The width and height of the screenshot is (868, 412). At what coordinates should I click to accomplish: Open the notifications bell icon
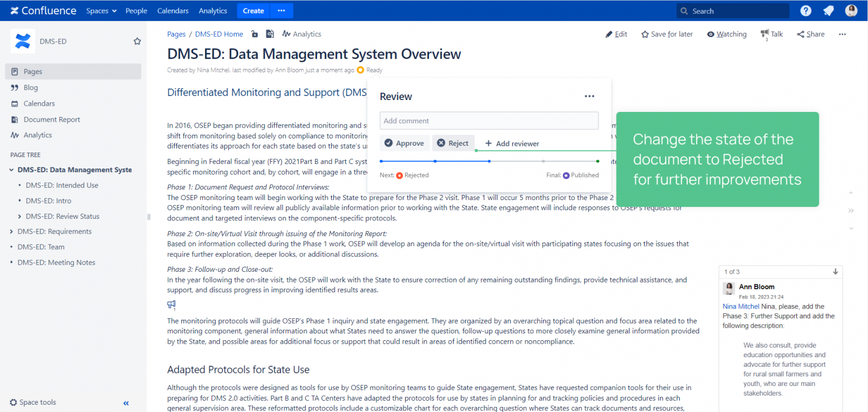828,11
